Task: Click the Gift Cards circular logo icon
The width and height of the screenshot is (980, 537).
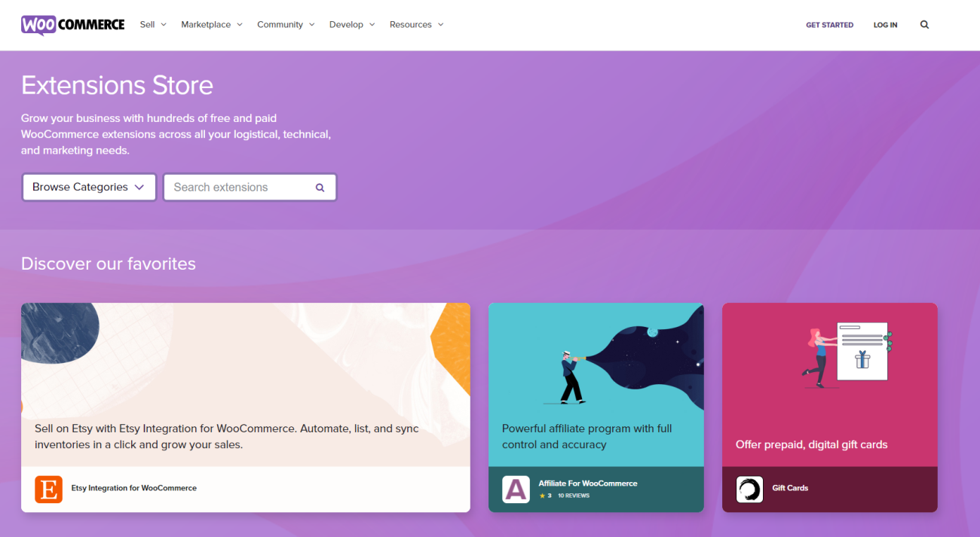Action: pos(749,489)
